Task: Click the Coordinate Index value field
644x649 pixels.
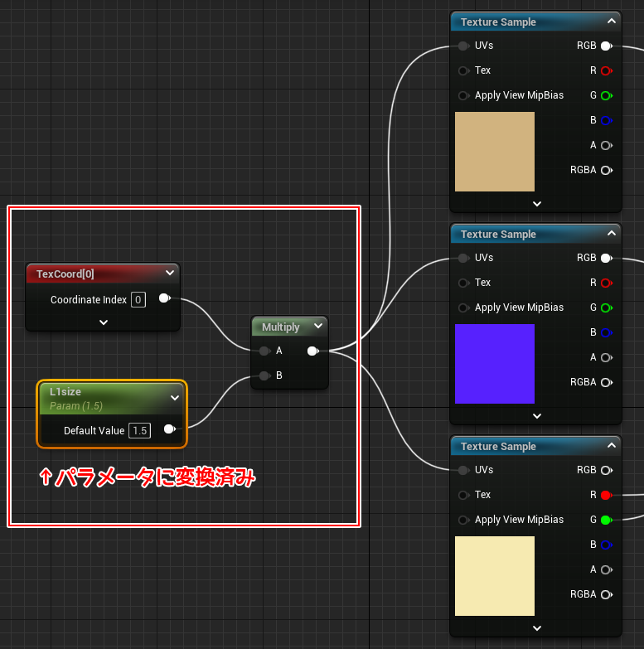Action: (138, 299)
